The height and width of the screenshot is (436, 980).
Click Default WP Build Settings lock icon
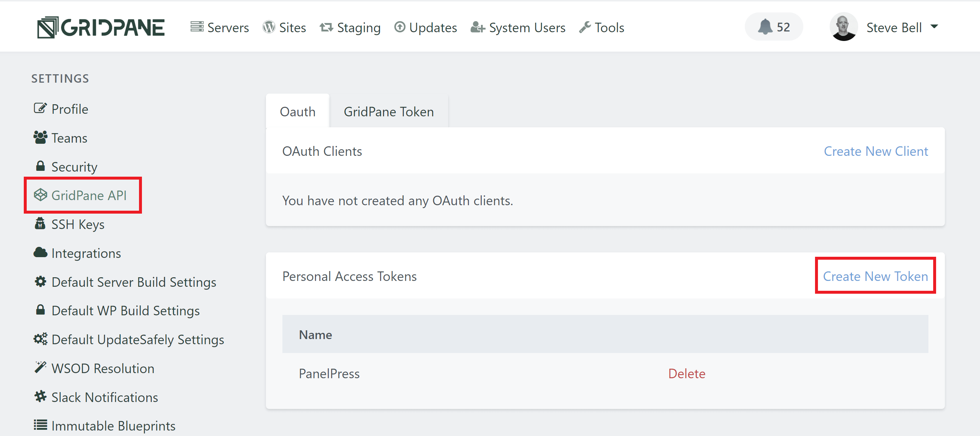(40, 310)
